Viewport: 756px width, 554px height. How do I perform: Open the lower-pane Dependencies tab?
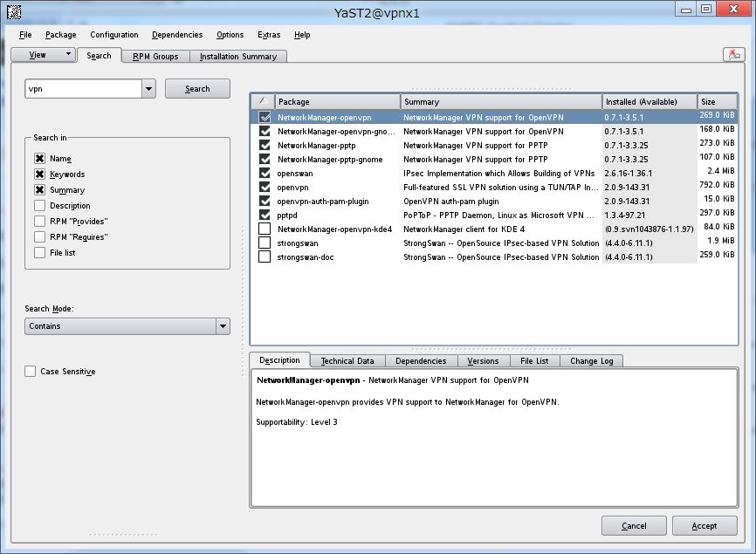(x=421, y=361)
